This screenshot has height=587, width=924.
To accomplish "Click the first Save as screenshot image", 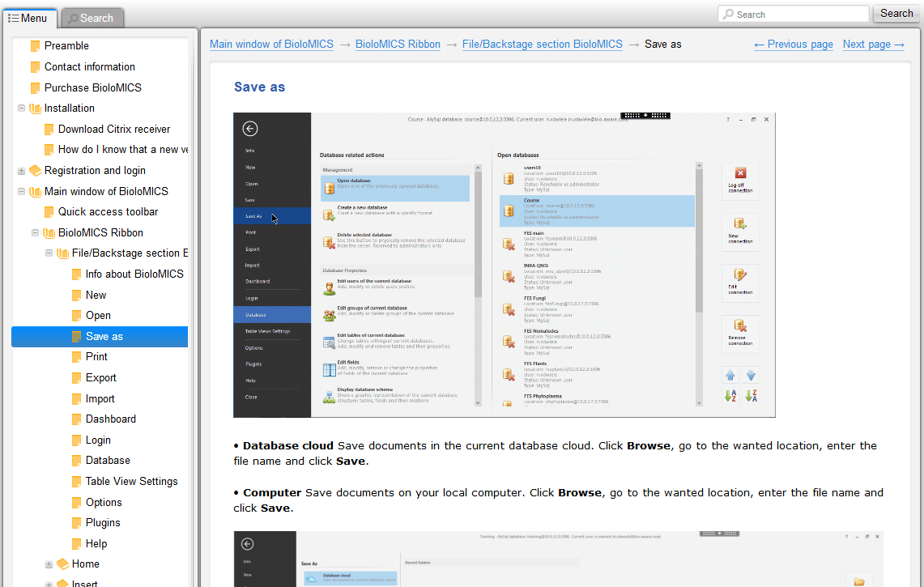I will coord(505,266).
